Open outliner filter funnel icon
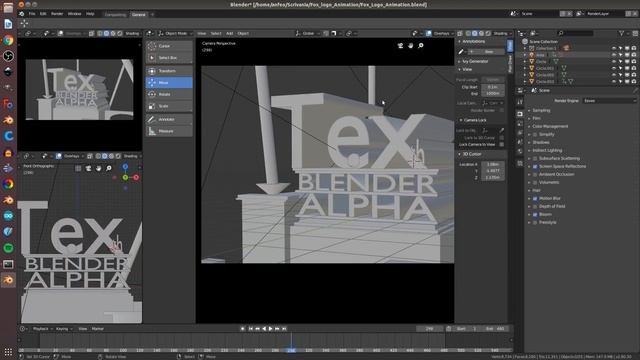Image resolution: width=640 pixels, height=360 pixels. [x=622, y=33]
